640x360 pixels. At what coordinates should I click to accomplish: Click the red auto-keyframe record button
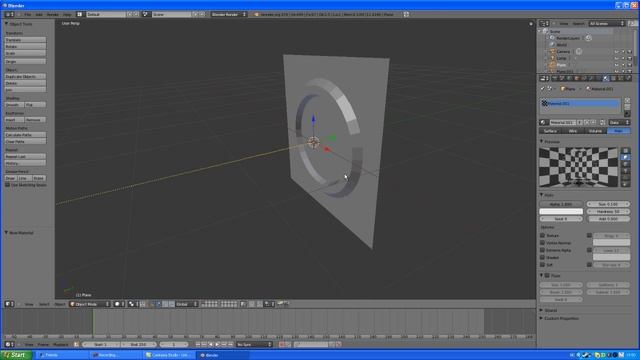click(x=282, y=344)
